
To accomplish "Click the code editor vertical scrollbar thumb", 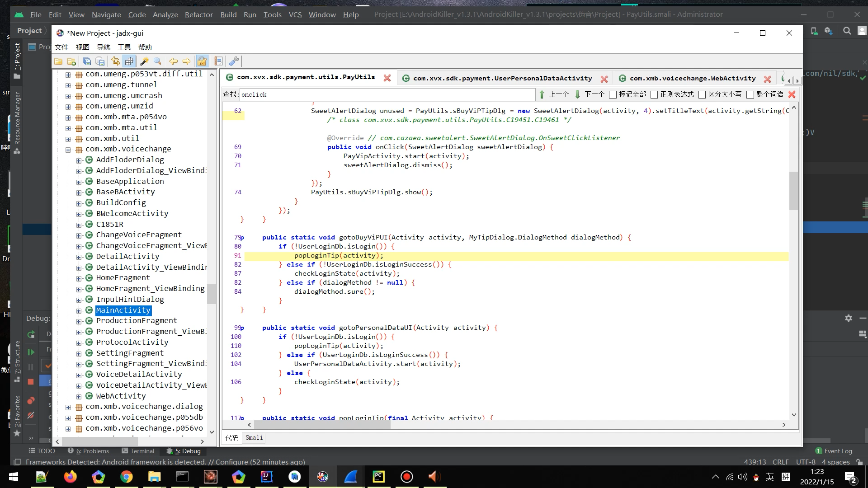I will tap(793, 191).
